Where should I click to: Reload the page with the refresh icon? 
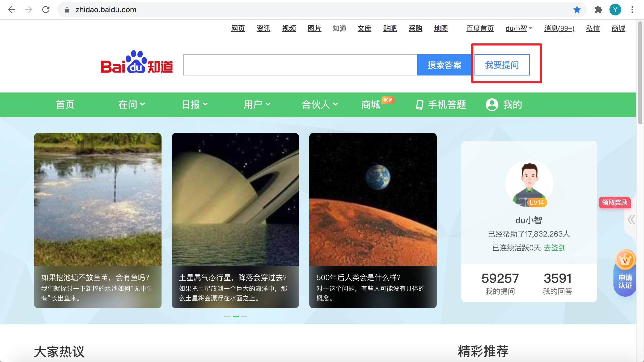(x=46, y=10)
